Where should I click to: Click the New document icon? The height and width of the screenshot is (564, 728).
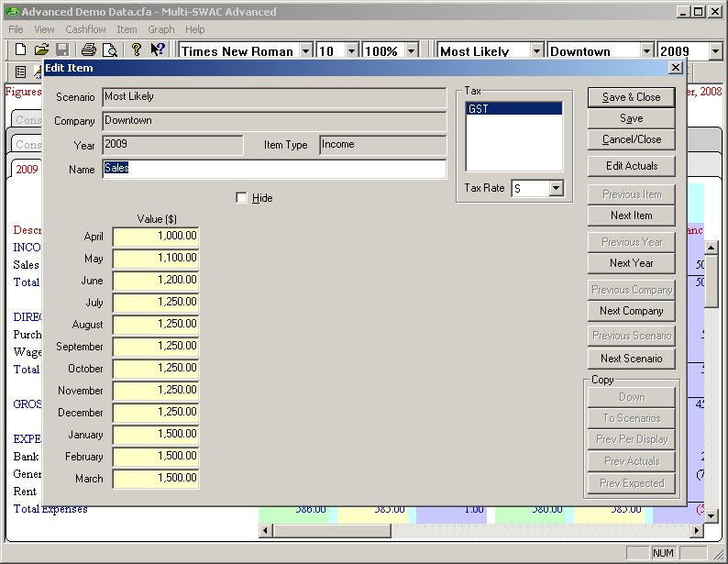point(20,50)
